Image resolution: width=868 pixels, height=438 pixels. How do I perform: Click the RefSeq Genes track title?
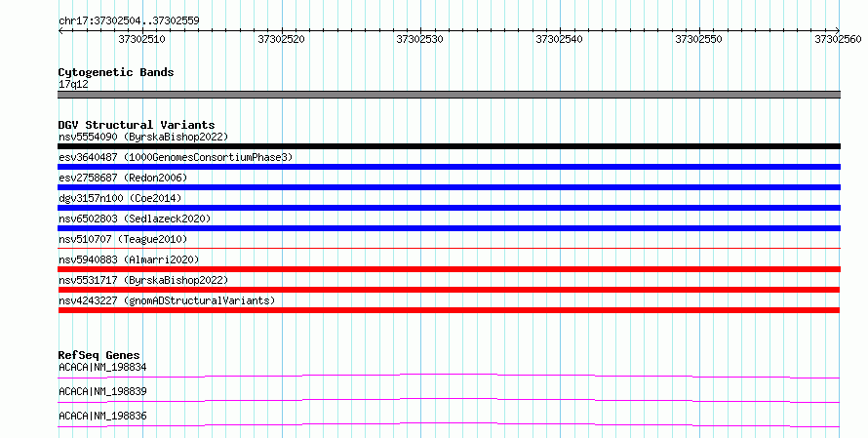pyautogui.click(x=99, y=355)
